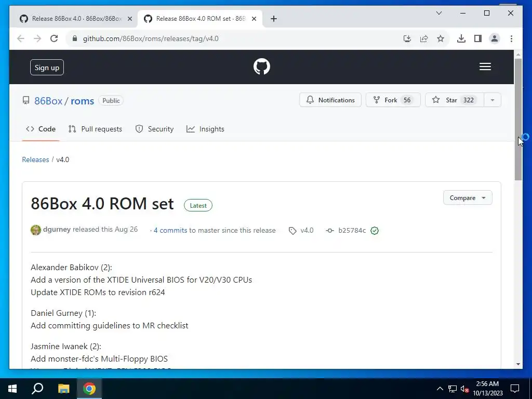
Task: Open the taskbar clock and date
Action: click(x=488, y=389)
